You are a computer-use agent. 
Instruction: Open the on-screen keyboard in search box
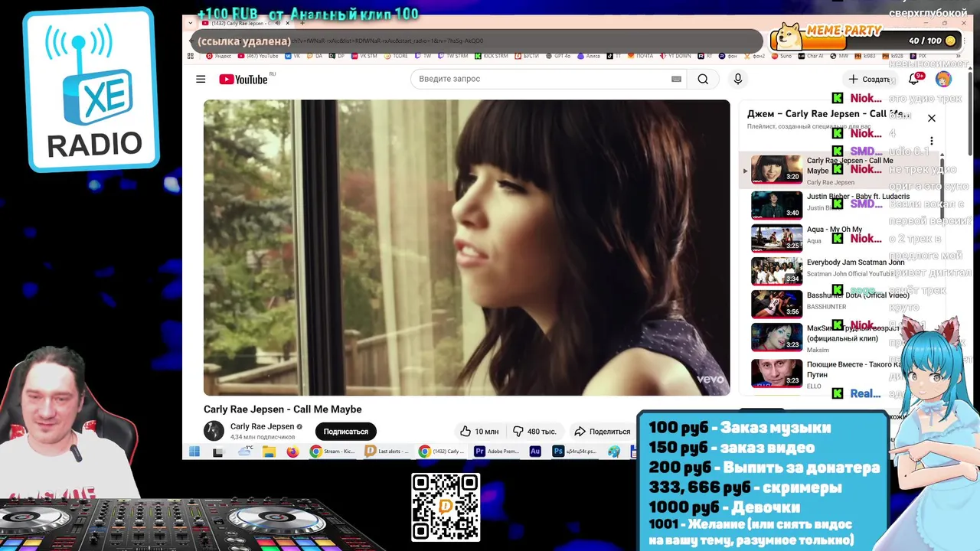pyautogui.click(x=676, y=79)
